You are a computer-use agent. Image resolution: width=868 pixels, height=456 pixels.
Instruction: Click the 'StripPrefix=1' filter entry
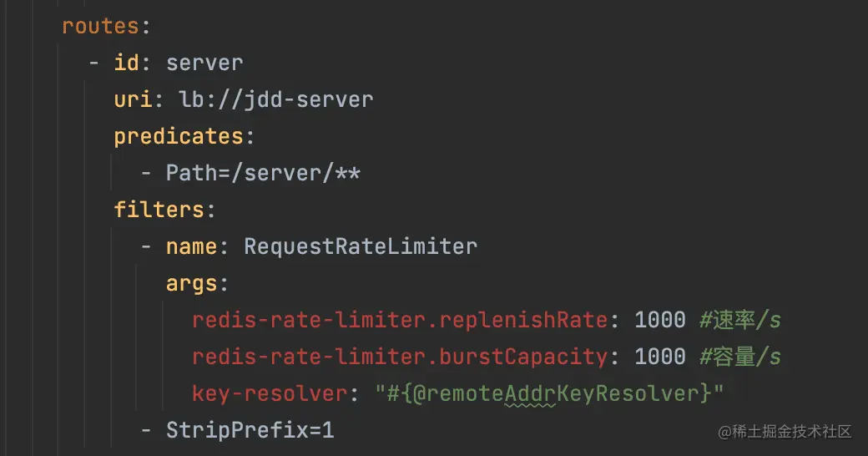point(250,430)
